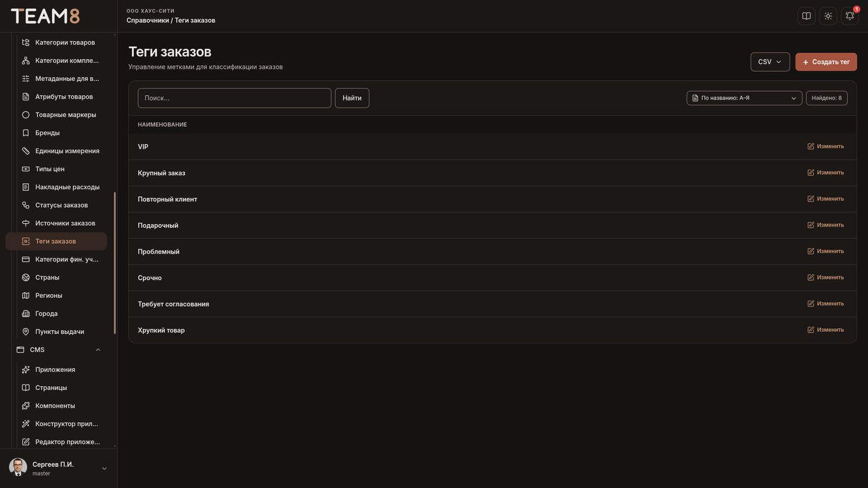Edit the VIP tag via Изменить
Viewport: 868px width, 488px height.
826,146
